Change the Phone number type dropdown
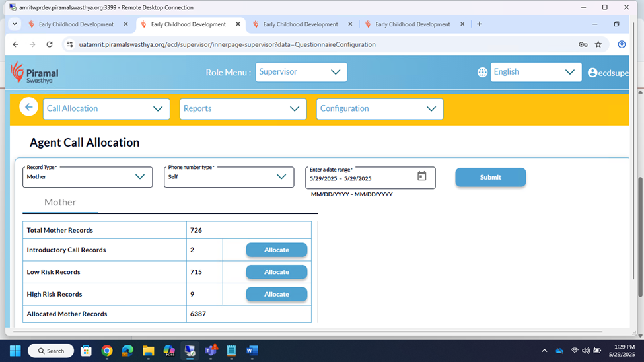This screenshot has height=362, width=644. [229, 177]
